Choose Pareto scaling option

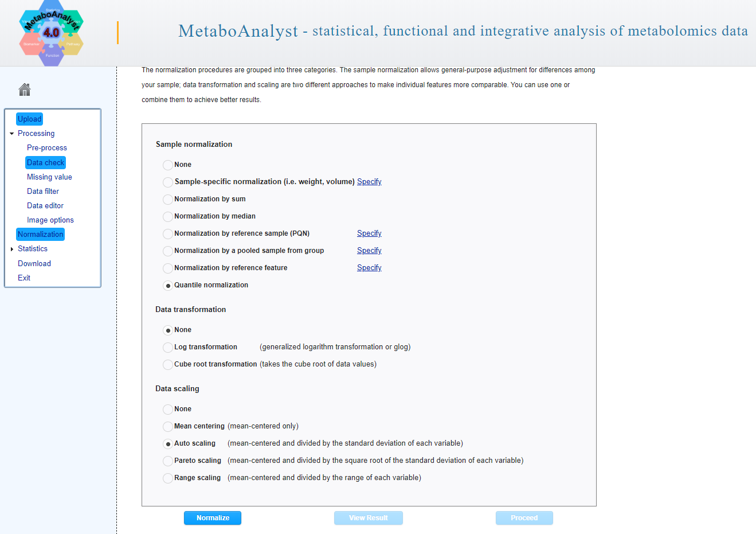[x=168, y=461]
